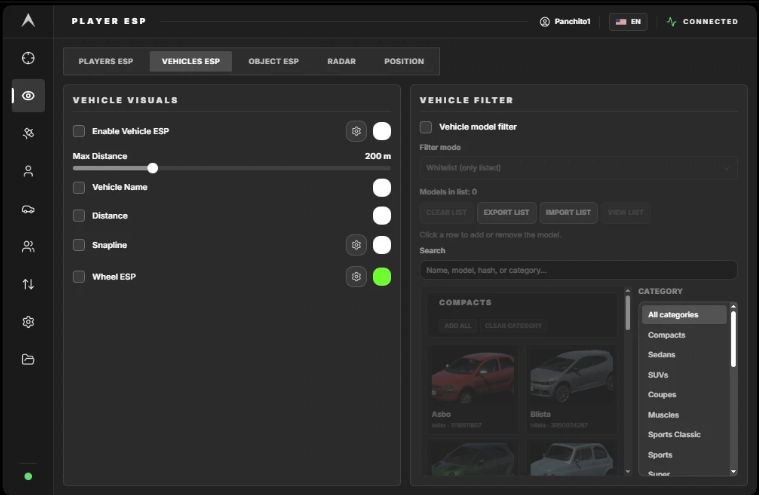Pick the green Wheel ESP color swatch
Screen dimensions: 759x495
(382, 277)
